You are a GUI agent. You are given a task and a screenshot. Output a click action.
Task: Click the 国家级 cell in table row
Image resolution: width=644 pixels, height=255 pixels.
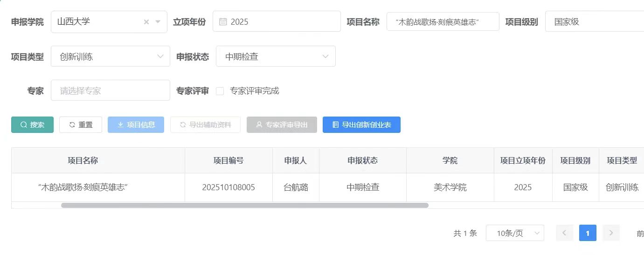575,187
